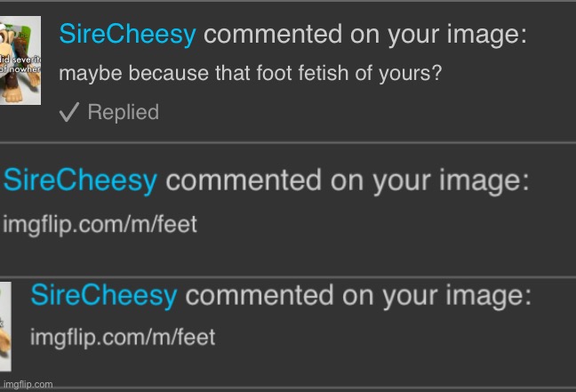Click "commented on your image:" in the top notification

364,36
